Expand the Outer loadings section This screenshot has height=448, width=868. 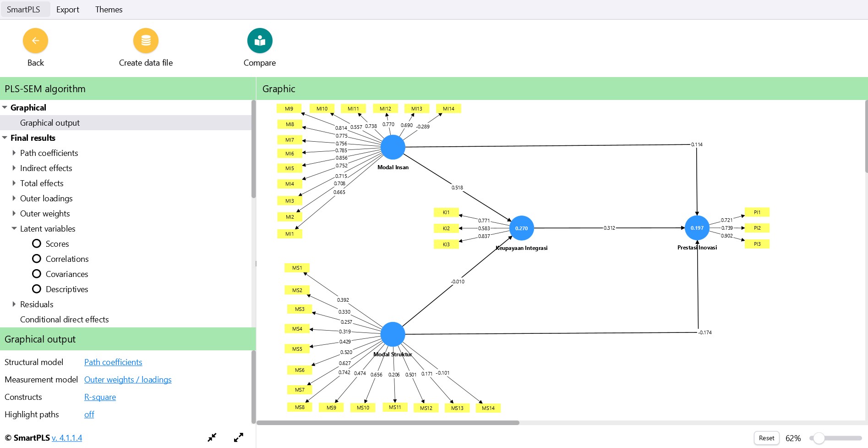(14, 198)
